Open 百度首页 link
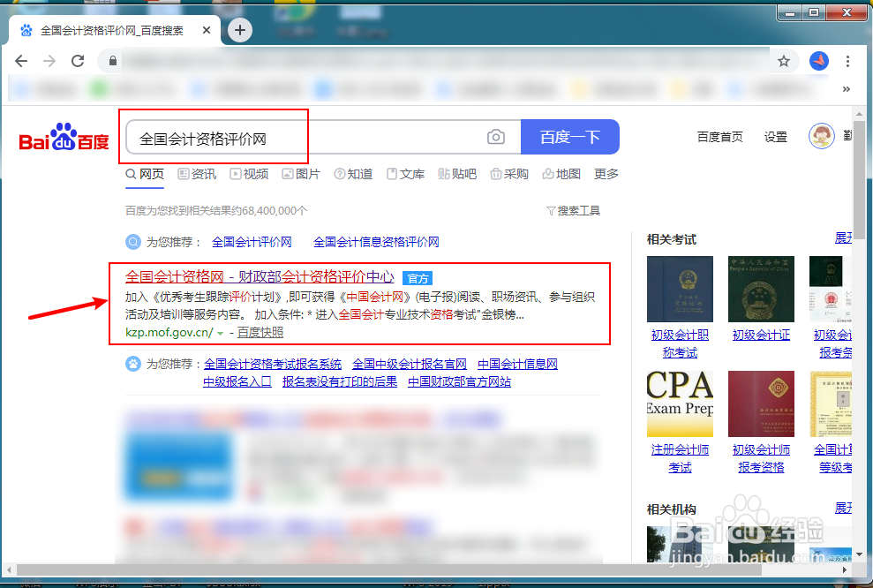 (720, 137)
